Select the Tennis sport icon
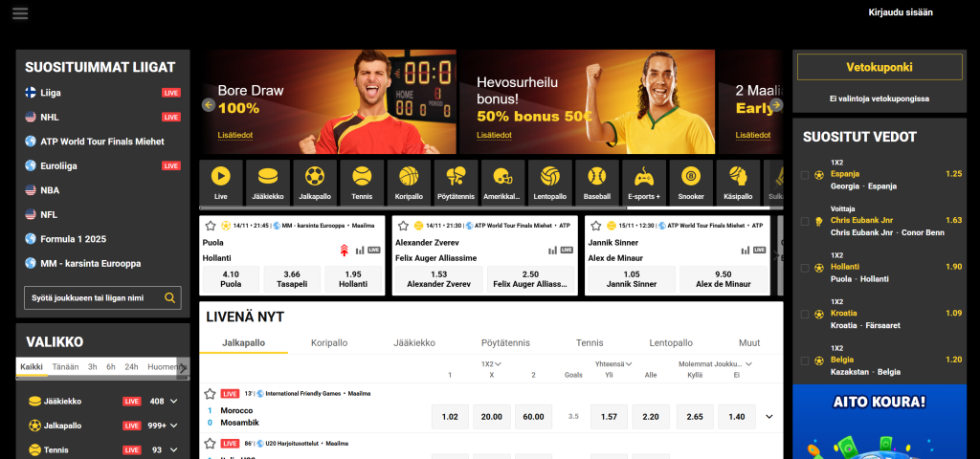 click(x=361, y=182)
